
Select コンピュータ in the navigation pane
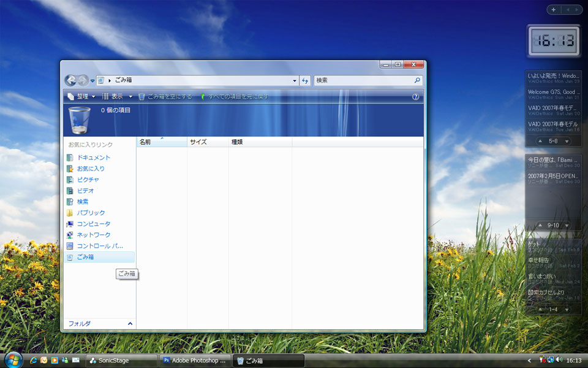tap(93, 224)
